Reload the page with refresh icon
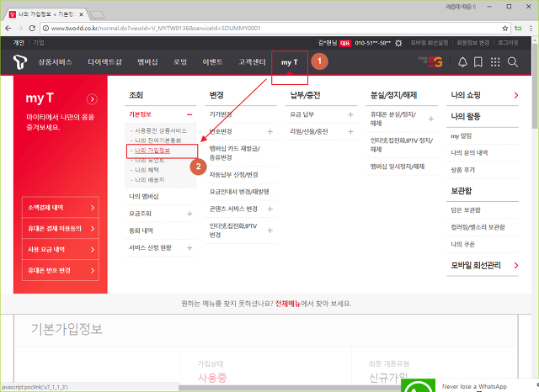 click(x=32, y=28)
